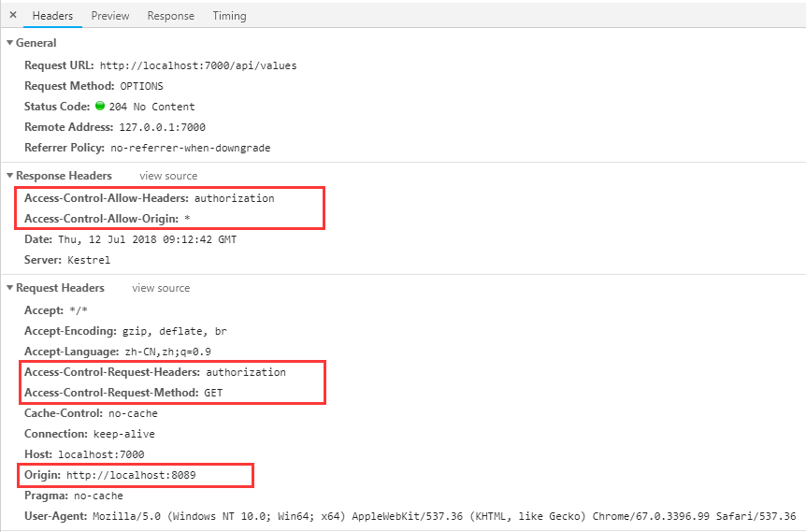Collapse the Request Headers section
The image size is (806, 532).
(x=10, y=288)
